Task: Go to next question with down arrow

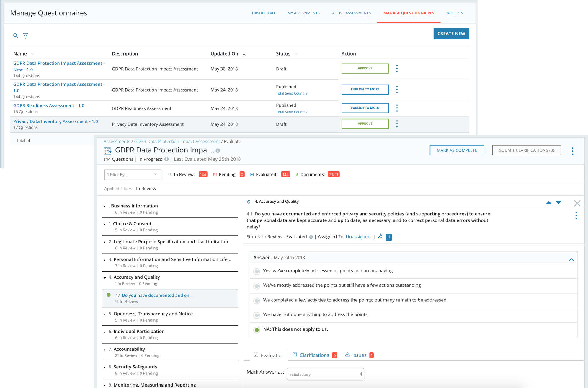Action: (x=558, y=202)
